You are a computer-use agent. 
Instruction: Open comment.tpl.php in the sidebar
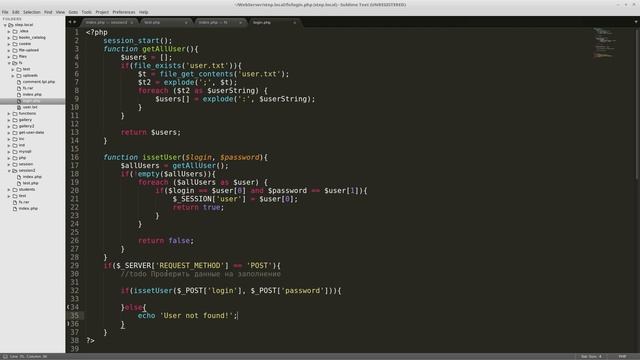tap(38, 82)
